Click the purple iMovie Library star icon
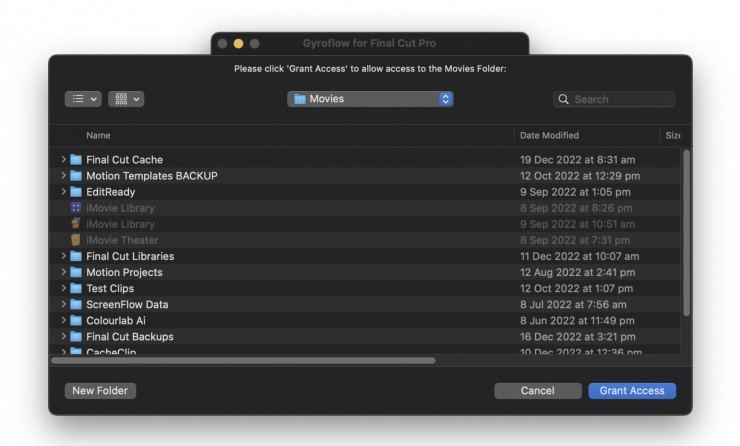This screenshot has height=446, width=740. click(76, 208)
